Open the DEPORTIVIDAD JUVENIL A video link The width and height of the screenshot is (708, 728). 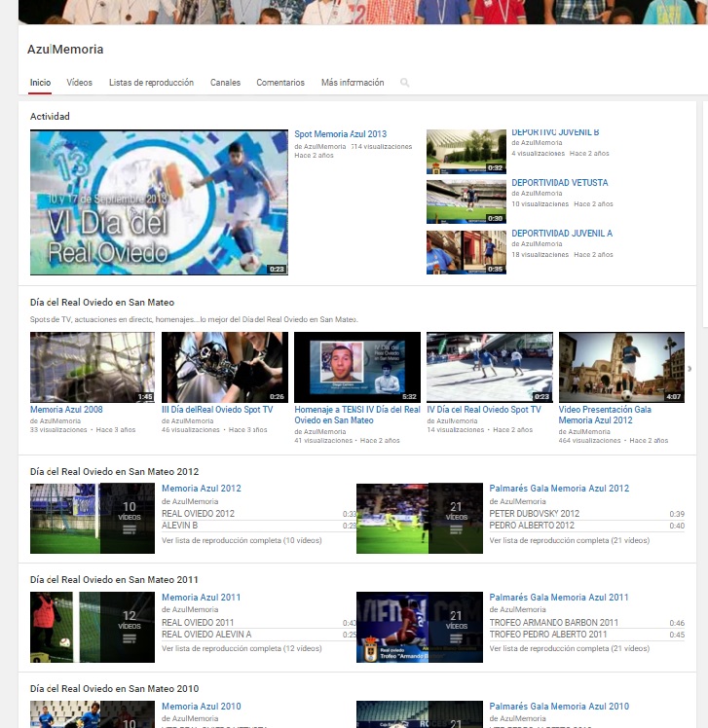pyautogui.click(x=562, y=234)
